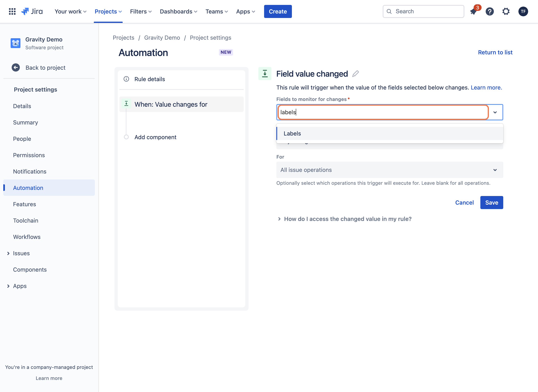Image resolution: width=538 pixels, height=392 pixels.
Task: Open the help question mark icon
Action: coord(490,11)
